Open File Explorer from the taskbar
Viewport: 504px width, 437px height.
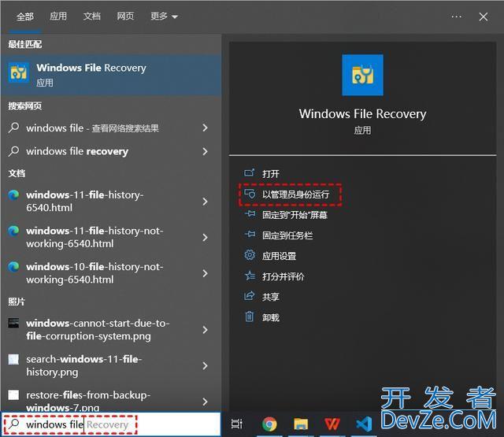pyautogui.click(x=301, y=424)
